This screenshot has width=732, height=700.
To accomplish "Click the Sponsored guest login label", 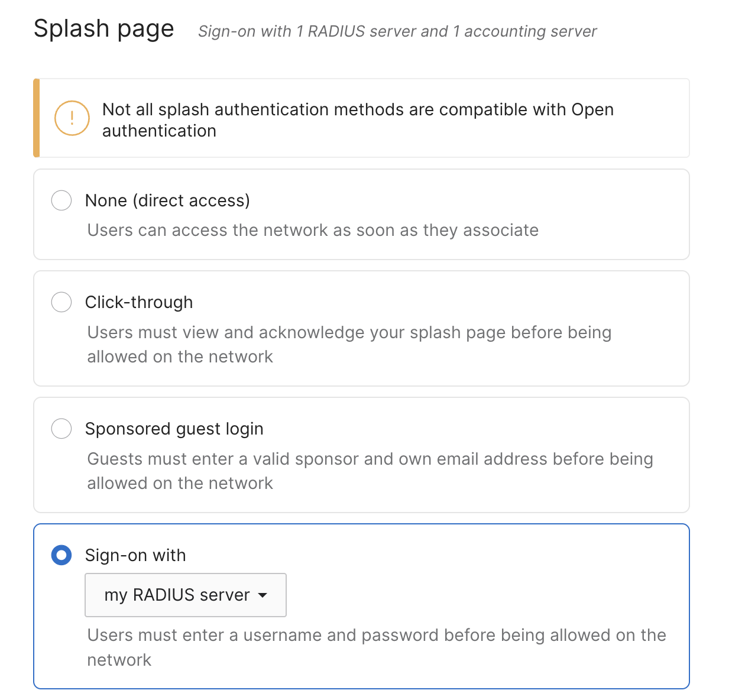I will point(174,429).
